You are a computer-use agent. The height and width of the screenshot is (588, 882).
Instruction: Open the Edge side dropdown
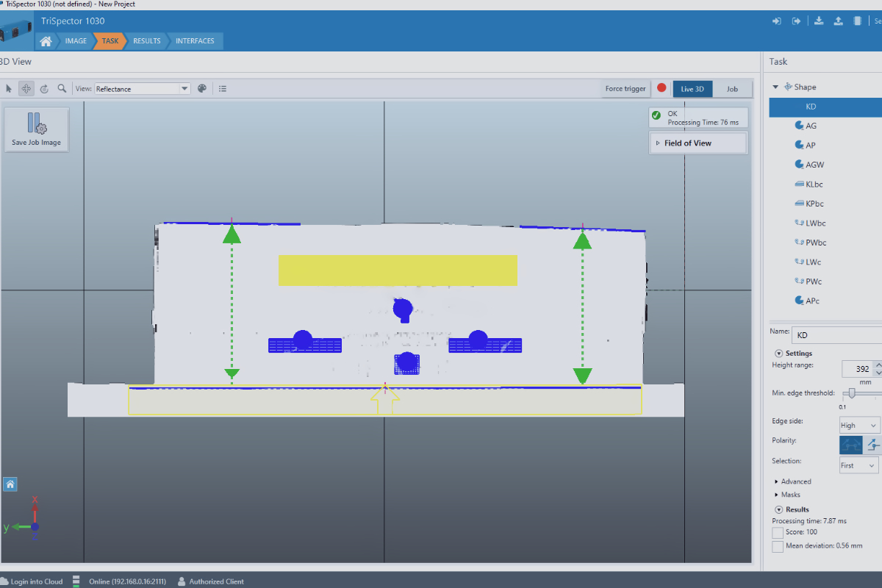[859, 426]
